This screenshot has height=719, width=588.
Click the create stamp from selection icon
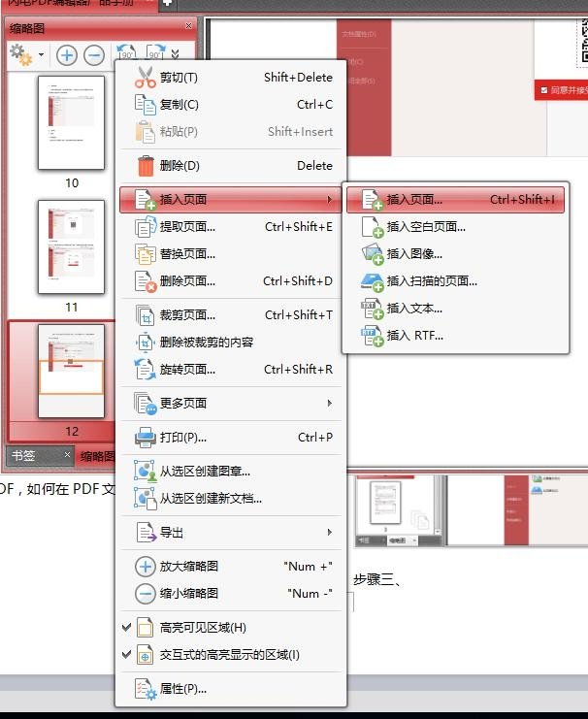(x=146, y=471)
